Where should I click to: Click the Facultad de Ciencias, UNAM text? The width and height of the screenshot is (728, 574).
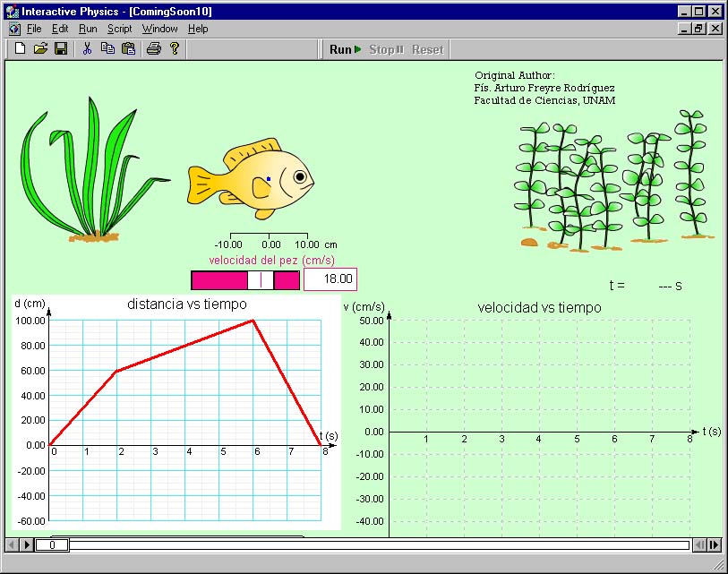[544, 100]
